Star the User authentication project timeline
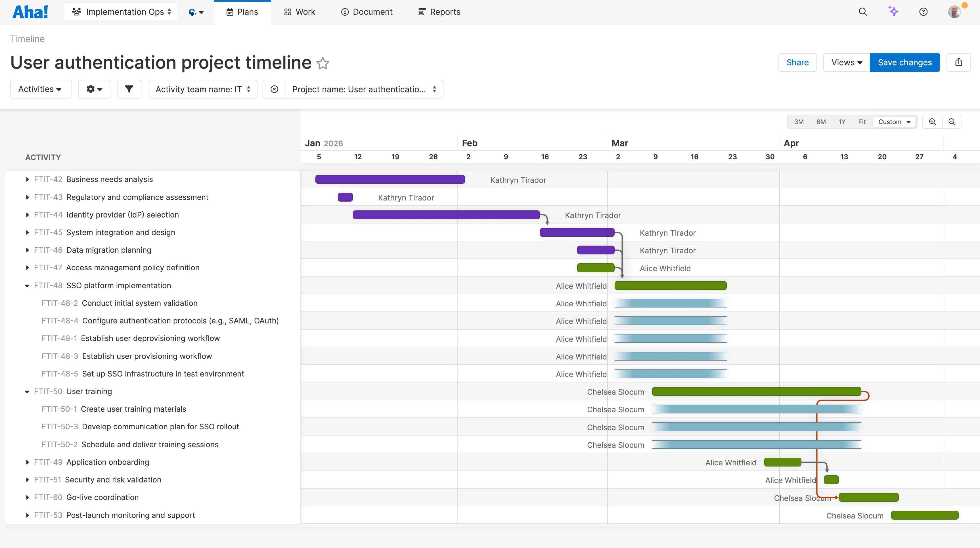The width and height of the screenshot is (980, 548). click(323, 63)
